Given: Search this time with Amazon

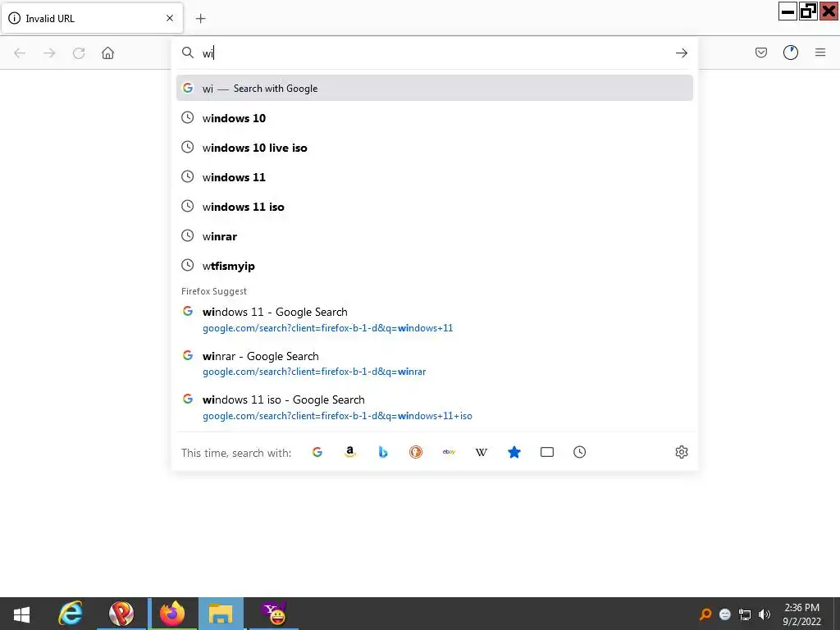Looking at the screenshot, I should tap(349, 452).
